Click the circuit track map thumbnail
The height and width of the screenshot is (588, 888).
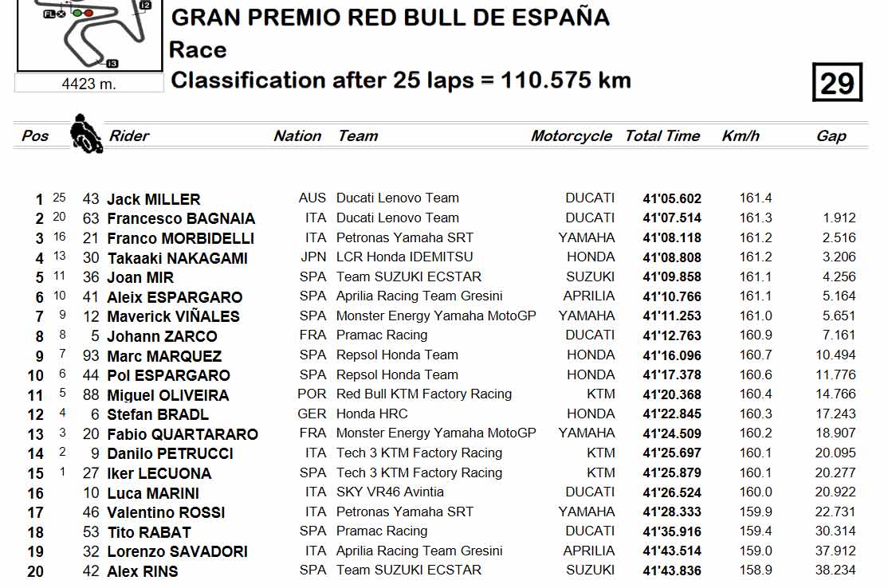pos(90,35)
